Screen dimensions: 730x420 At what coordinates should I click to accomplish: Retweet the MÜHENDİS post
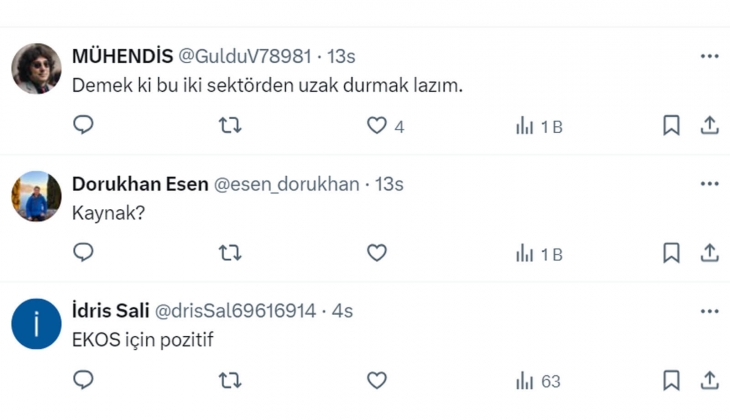tap(230, 126)
